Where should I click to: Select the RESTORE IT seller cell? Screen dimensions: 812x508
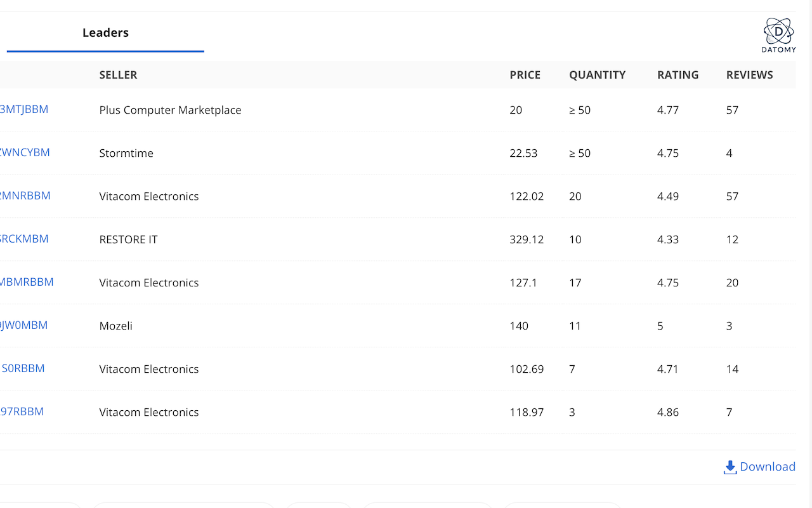(x=128, y=239)
